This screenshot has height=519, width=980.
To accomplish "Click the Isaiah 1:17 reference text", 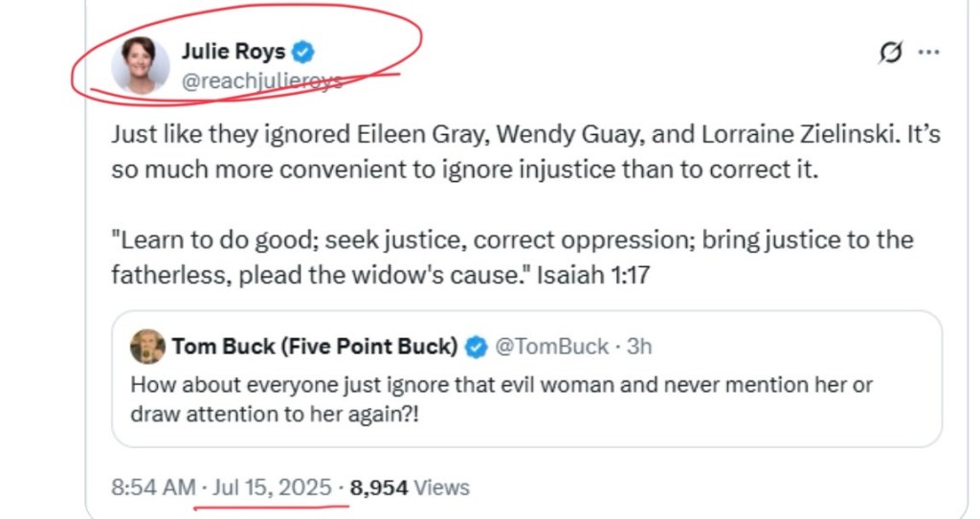I will (x=594, y=276).
